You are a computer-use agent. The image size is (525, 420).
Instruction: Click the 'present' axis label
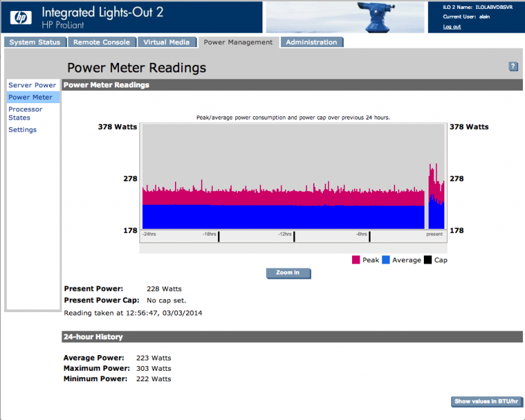(x=434, y=234)
